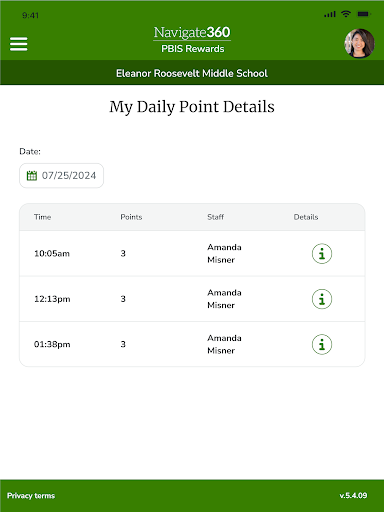
Task: Click the Staff column header
Action: click(215, 217)
